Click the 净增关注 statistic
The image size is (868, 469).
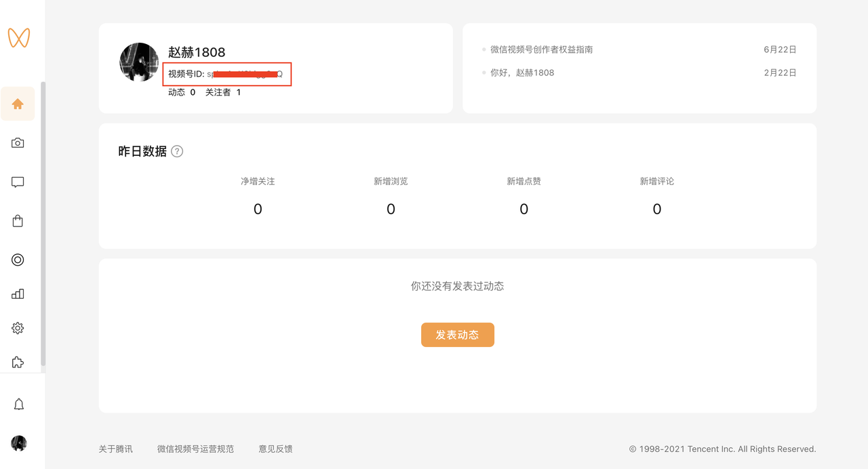click(x=258, y=197)
